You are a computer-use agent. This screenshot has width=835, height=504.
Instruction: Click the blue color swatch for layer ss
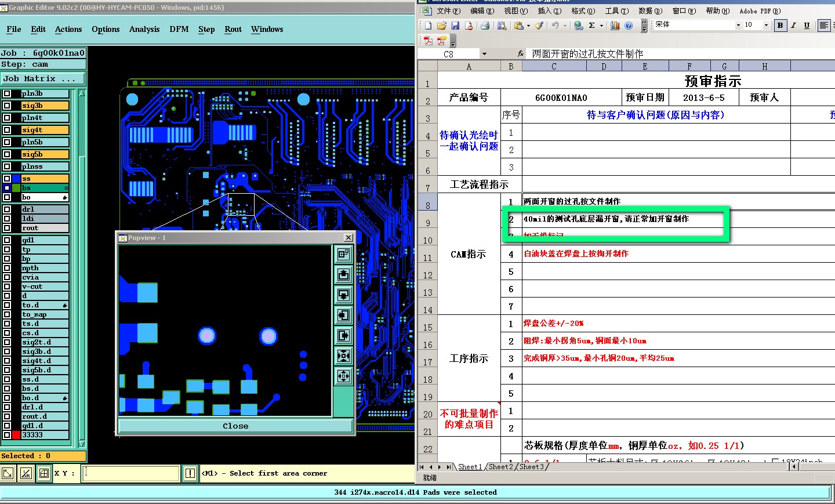16,179
